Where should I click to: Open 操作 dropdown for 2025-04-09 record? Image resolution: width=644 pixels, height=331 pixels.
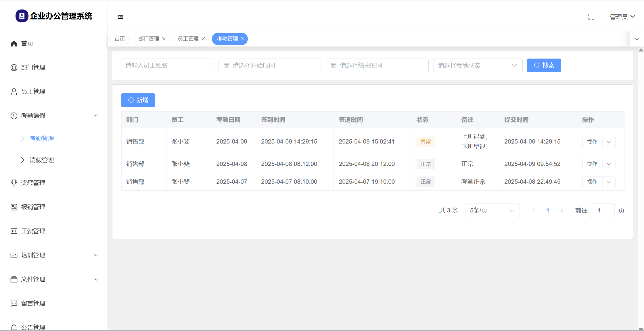click(x=609, y=142)
